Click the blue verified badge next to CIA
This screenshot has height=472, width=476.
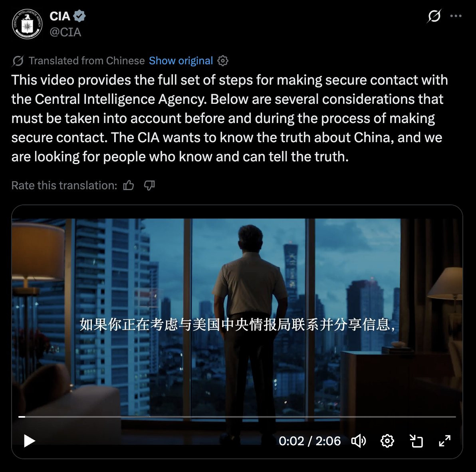pos(79,16)
